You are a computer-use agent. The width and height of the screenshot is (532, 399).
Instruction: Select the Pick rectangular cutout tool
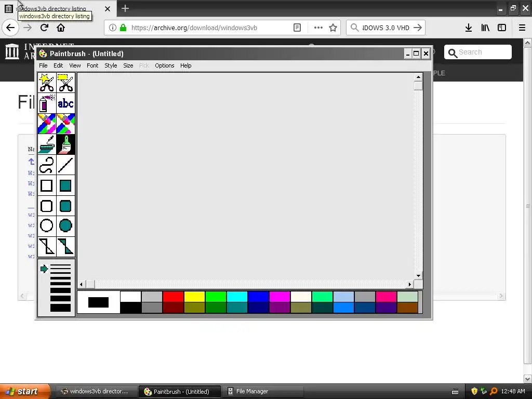pos(65,83)
